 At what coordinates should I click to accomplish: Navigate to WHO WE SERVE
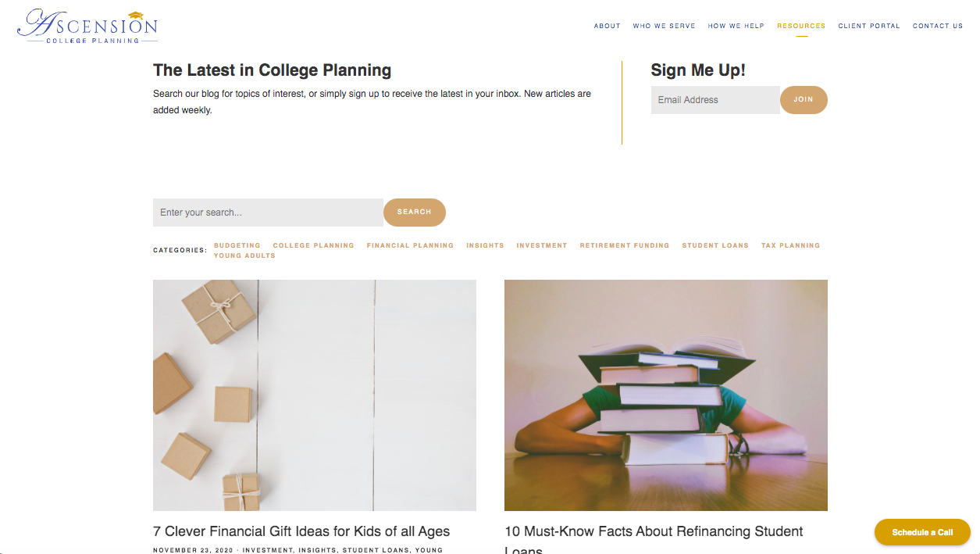coord(664,26)
